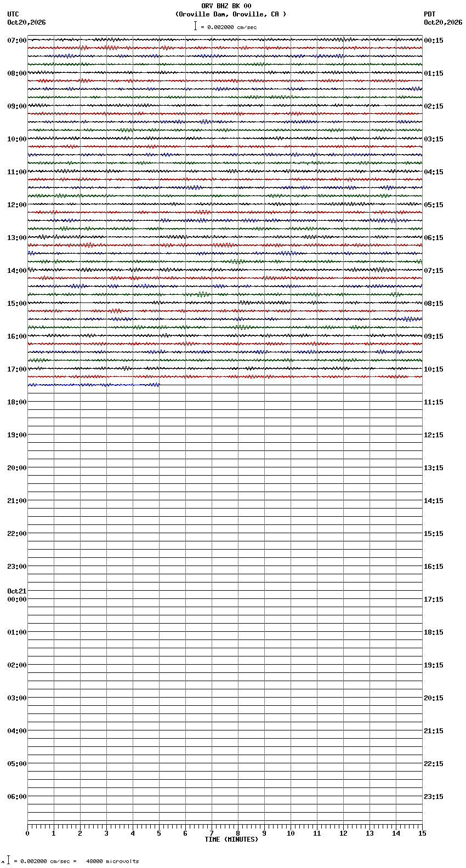Click the 16:15 PDT time label

(x=434, y=567)
